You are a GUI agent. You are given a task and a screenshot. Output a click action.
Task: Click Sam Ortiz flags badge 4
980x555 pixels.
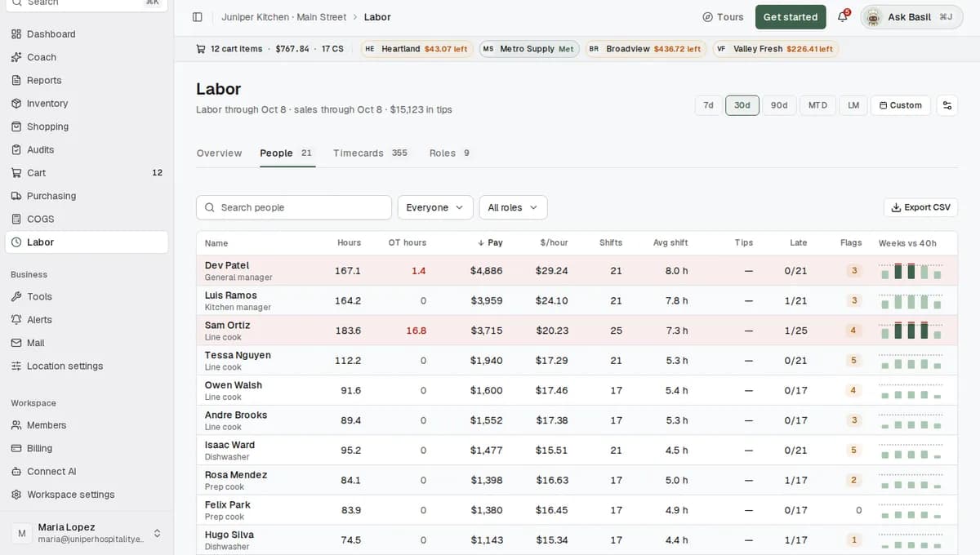coord(853,331)
